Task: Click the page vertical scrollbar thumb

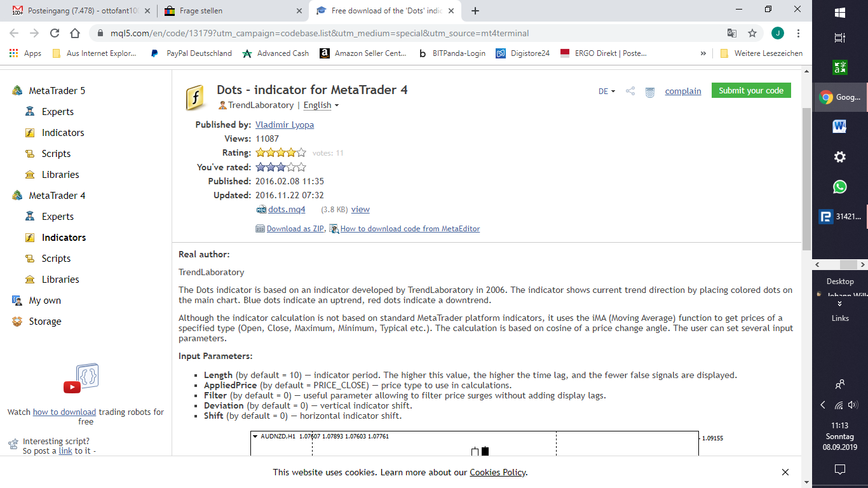Action: tap(806, 179)
